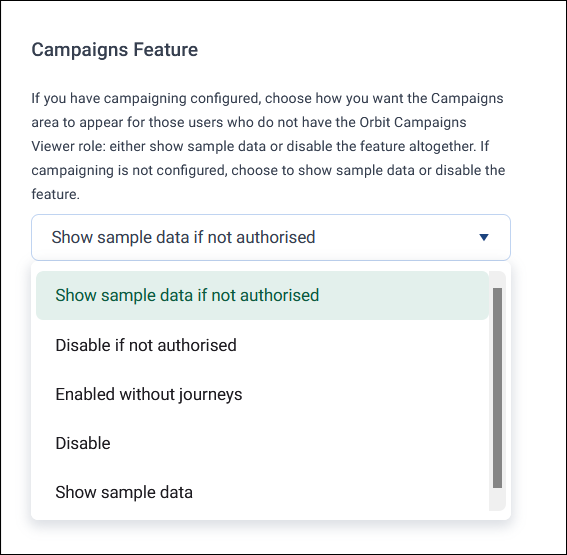Click the word 'Disable' in 'Disable if not authorised'

[83, 345]
